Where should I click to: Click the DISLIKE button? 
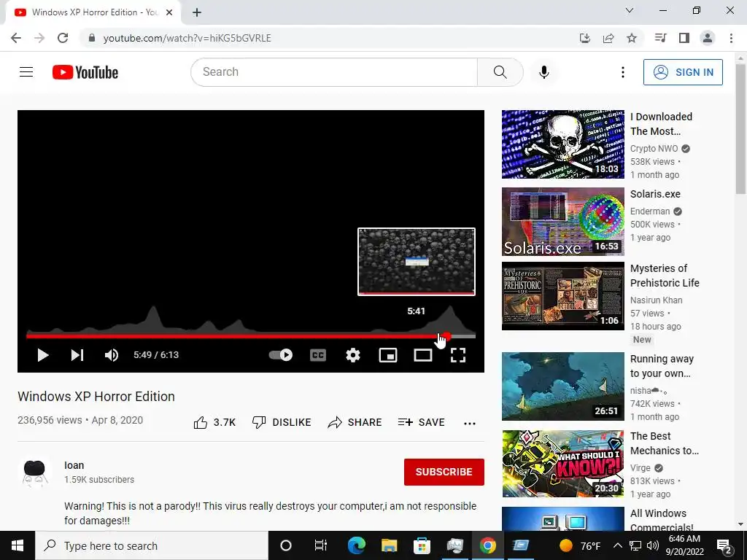[x=282, y=422]
